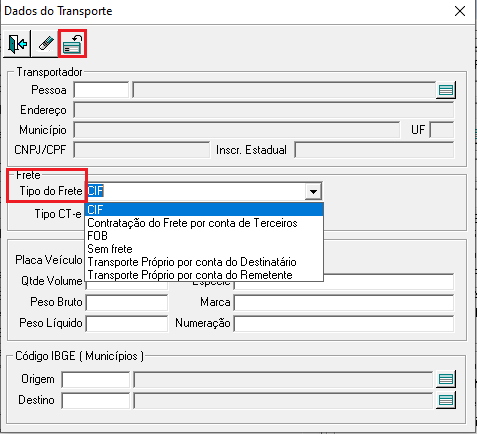
Task: Close the Dados do Transporte window
Action: [460, 11]
